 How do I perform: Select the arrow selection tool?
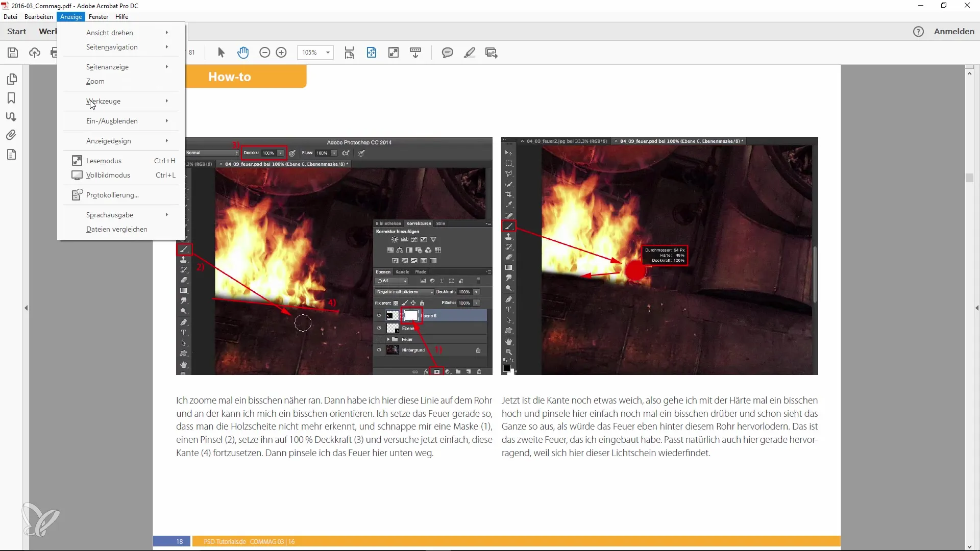[x=221, y=53]
